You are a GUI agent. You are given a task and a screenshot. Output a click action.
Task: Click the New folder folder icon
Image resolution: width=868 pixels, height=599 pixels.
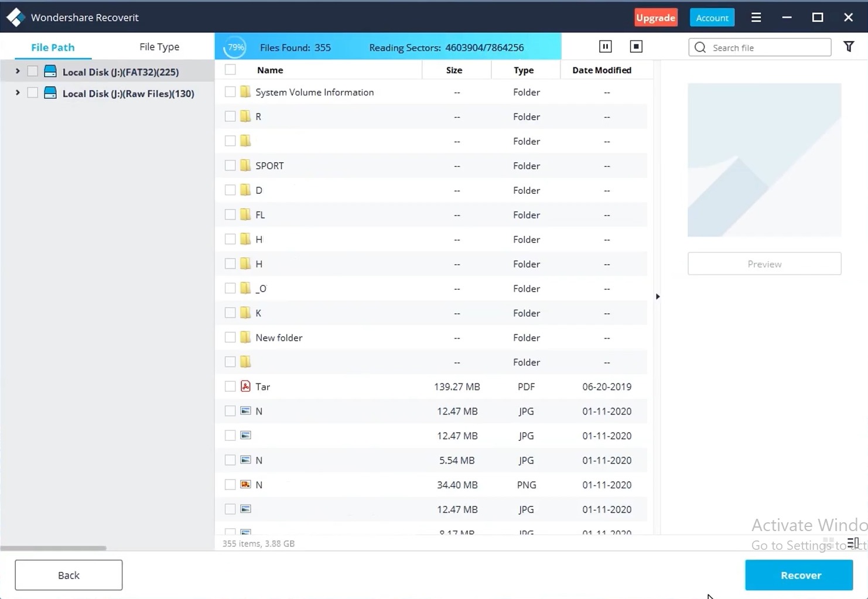point(245,337)
